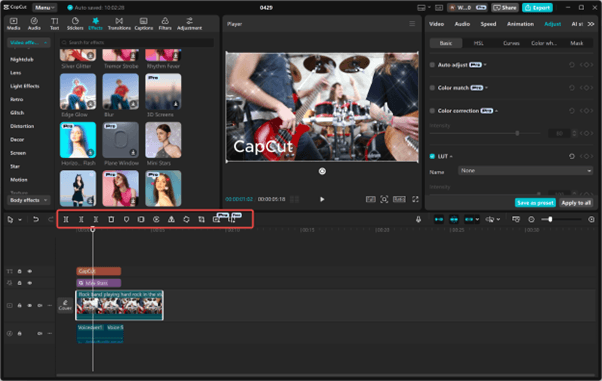This screenshot has height=381, width=602.
Task: Select the Edge Glow effect thumbnail
Action: pyautogui.click(x=78, y=92)
